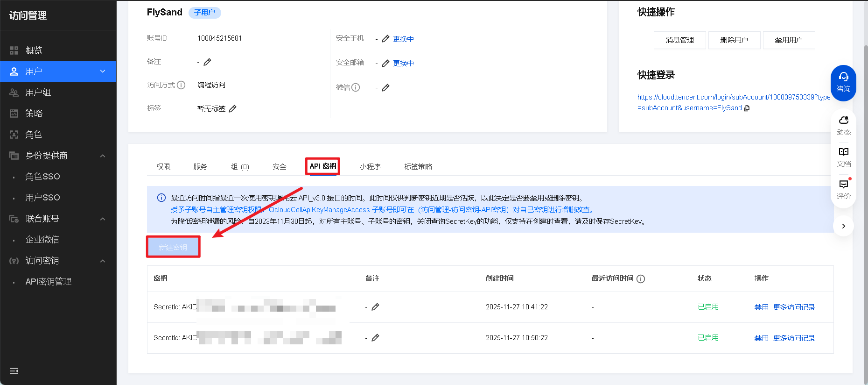Viewport: 868px width, 385px height.
Task: Click 禁用 for key created 10:41:22
Action: coord(761,307)
